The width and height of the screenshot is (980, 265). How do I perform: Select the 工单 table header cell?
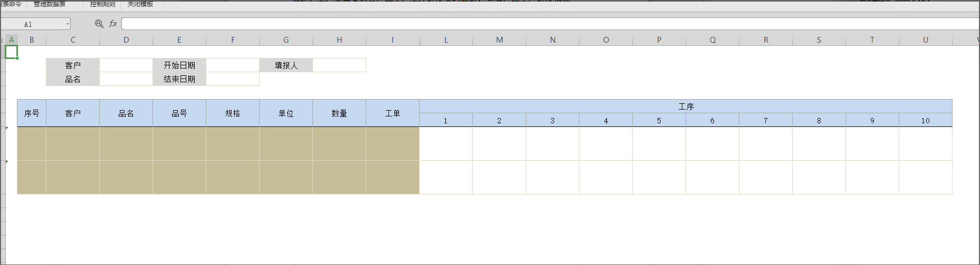[393, 113]
